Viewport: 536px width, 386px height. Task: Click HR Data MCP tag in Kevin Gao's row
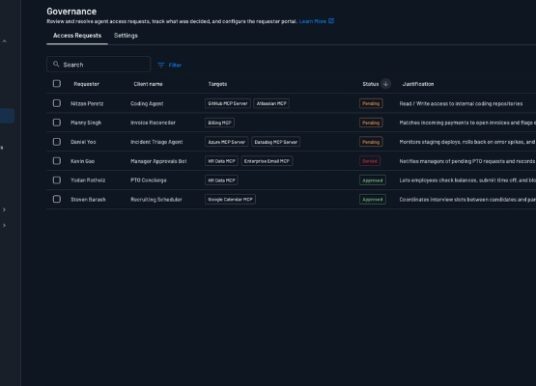222,161
